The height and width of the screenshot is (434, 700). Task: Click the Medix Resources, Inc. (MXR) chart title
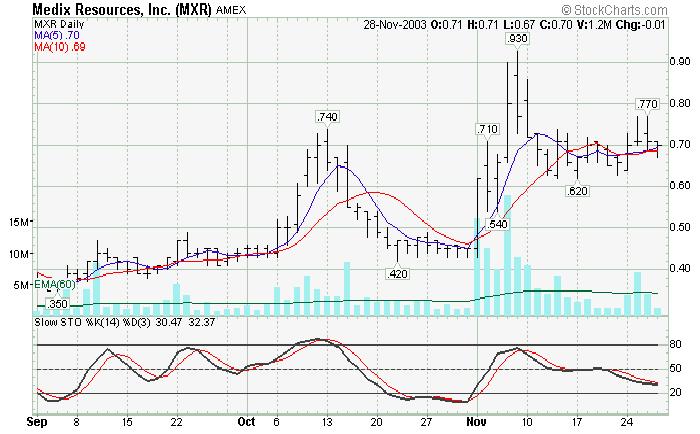[x=122, y=9]
